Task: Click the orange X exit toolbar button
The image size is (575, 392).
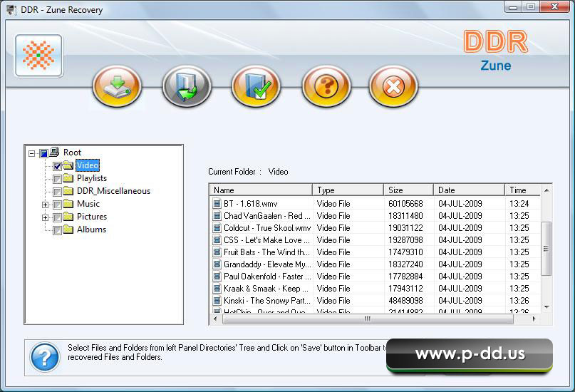Action: (x=393, y=86)
